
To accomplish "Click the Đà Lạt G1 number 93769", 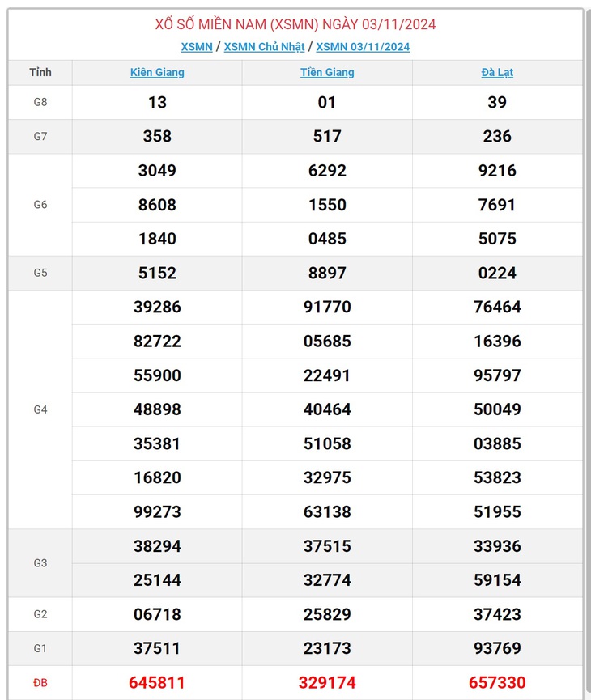I will tap(497, 648).
